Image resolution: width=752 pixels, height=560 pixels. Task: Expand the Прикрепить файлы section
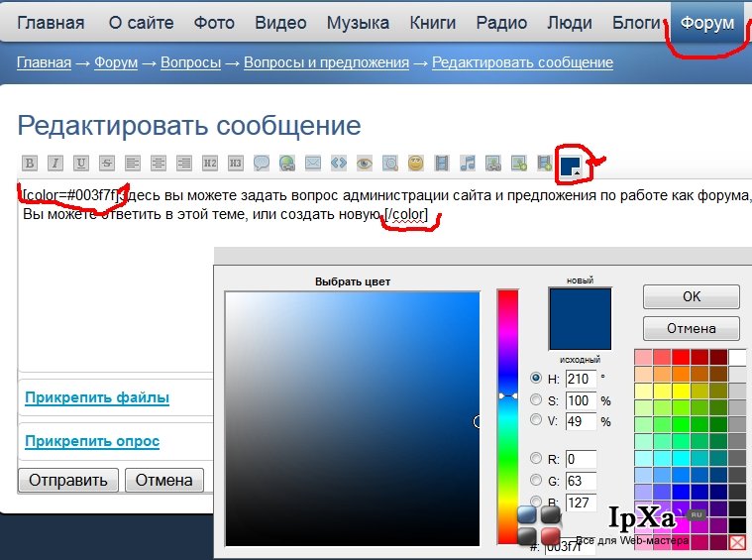[x=97, y=397]
